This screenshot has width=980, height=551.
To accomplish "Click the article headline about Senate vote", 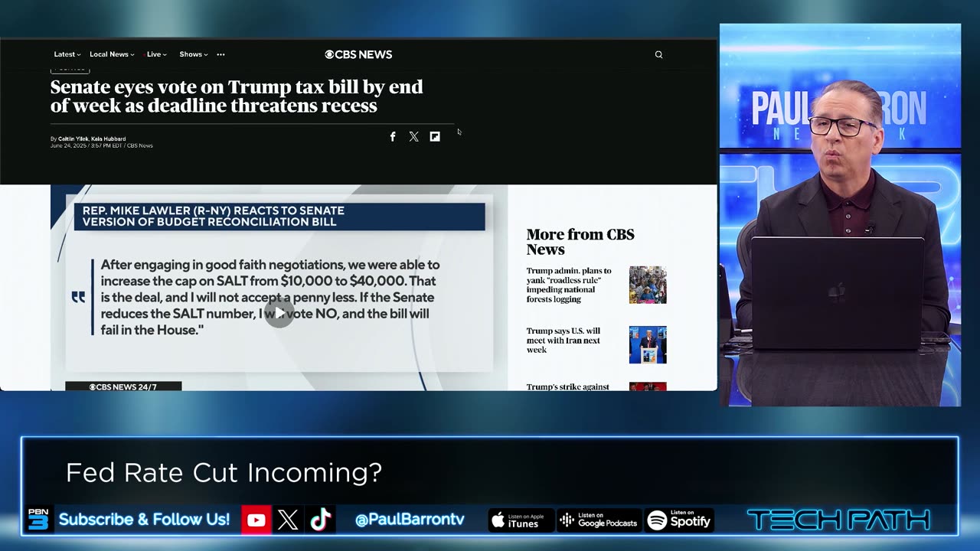I will coord(237,96).
